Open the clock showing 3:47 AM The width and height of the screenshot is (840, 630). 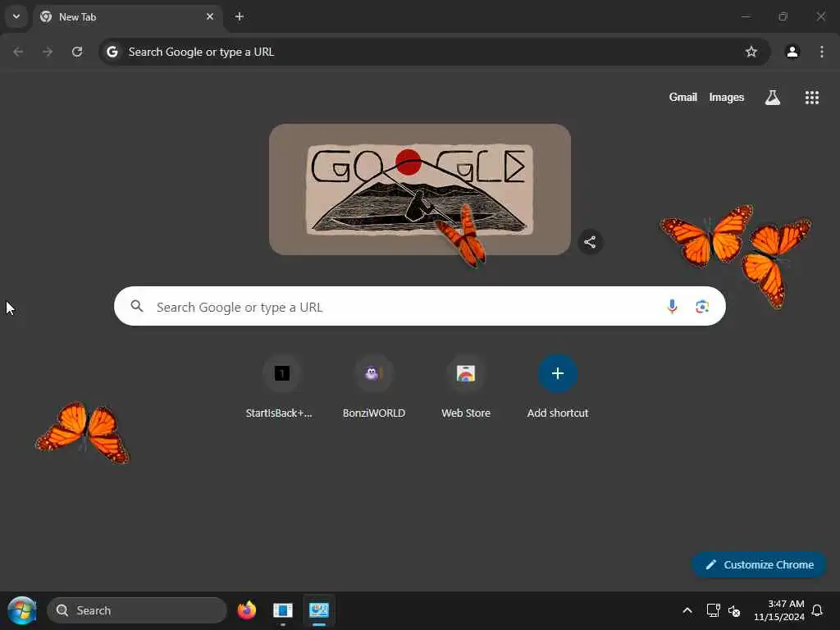(x=779, y=610)
